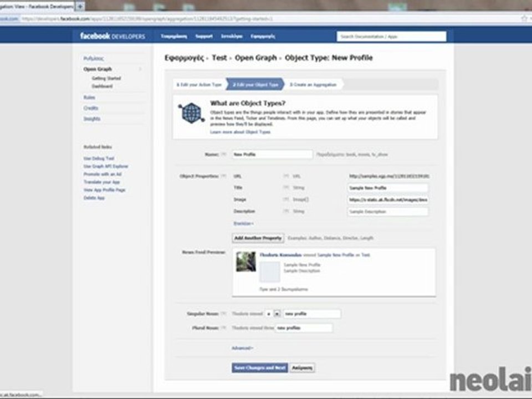Image resolution: width=532 pixels, height=399 pixels.
Task: Click help icon beside Singular Noun
Action: (x=223, y=314)
